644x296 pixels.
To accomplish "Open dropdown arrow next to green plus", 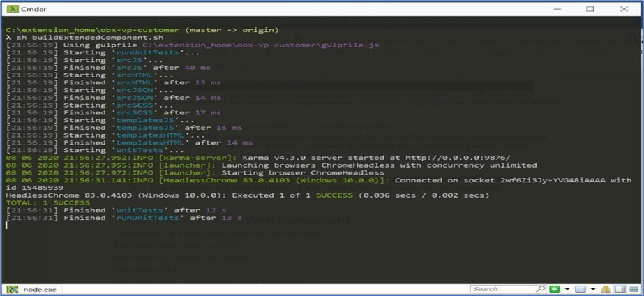I will tap(567, 289).
